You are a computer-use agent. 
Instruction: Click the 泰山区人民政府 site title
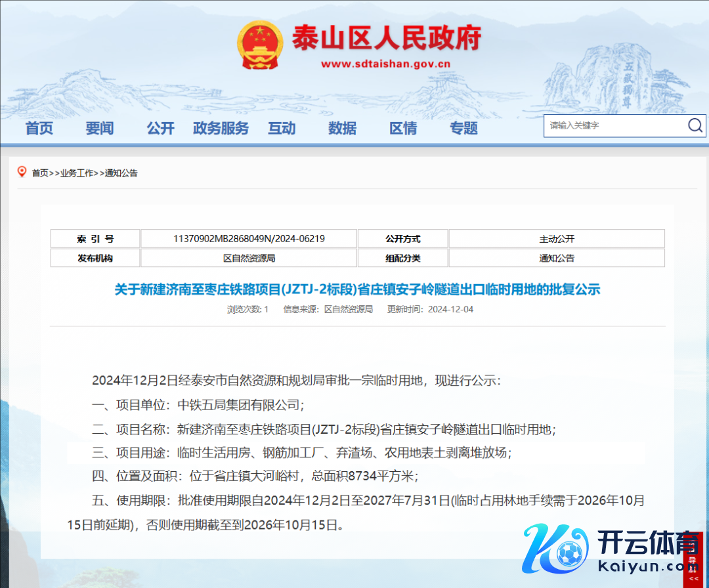tap(386, 38)
